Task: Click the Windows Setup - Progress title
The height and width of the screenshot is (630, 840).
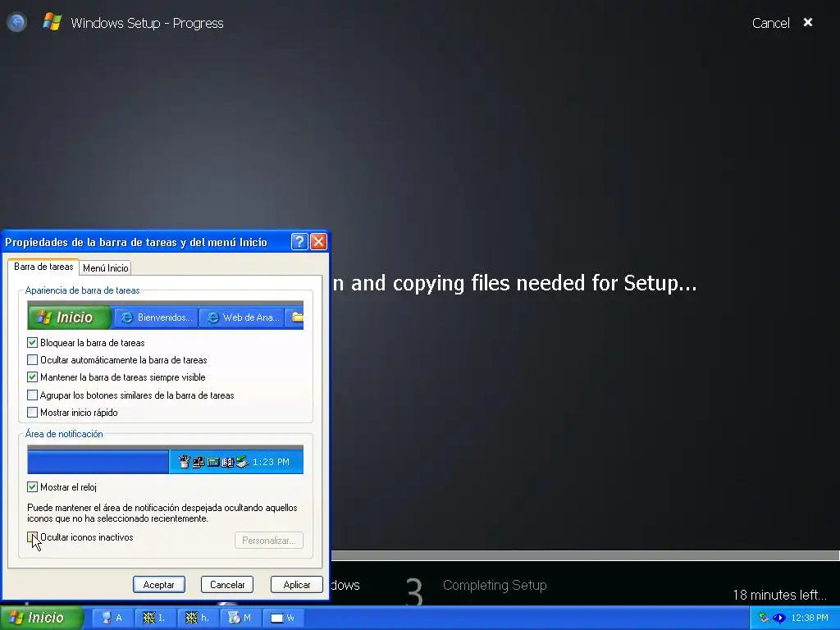Action: coord(147,23)
